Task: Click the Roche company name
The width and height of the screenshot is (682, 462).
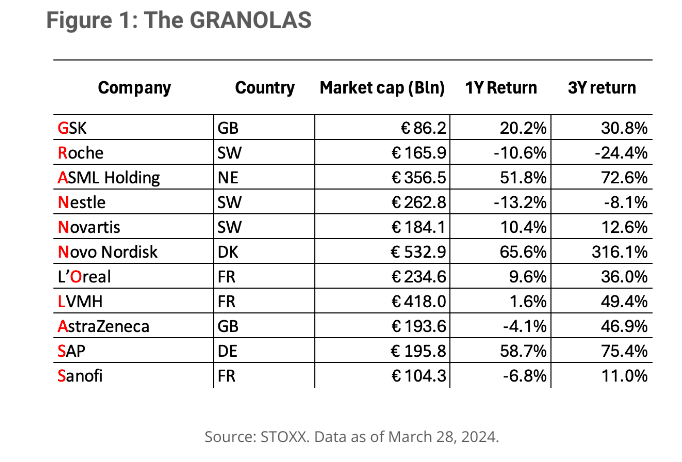Action: [x=80, y=153]
